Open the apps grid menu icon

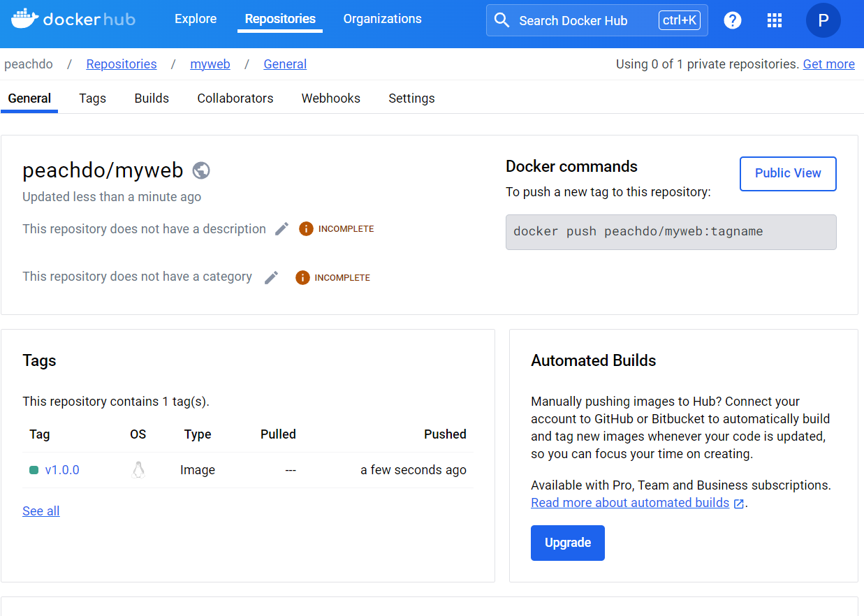[x=774, y=20]
